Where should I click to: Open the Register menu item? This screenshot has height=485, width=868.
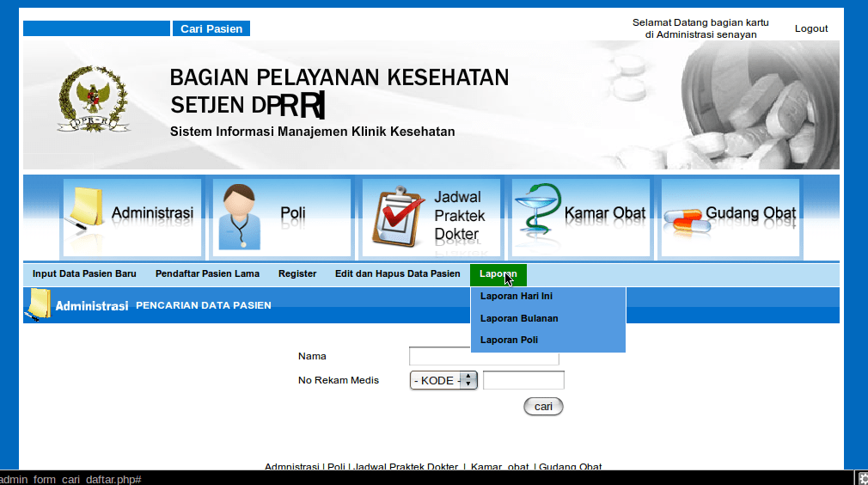297,274
